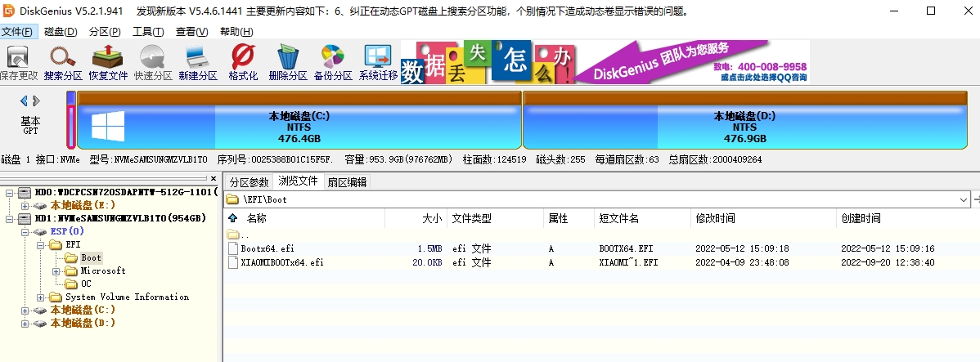Click the New Partition (新建分区) icon
Image resolution: width=980 pixels, height=362 pixels.
pyautogui.click(x=197, y=63)
